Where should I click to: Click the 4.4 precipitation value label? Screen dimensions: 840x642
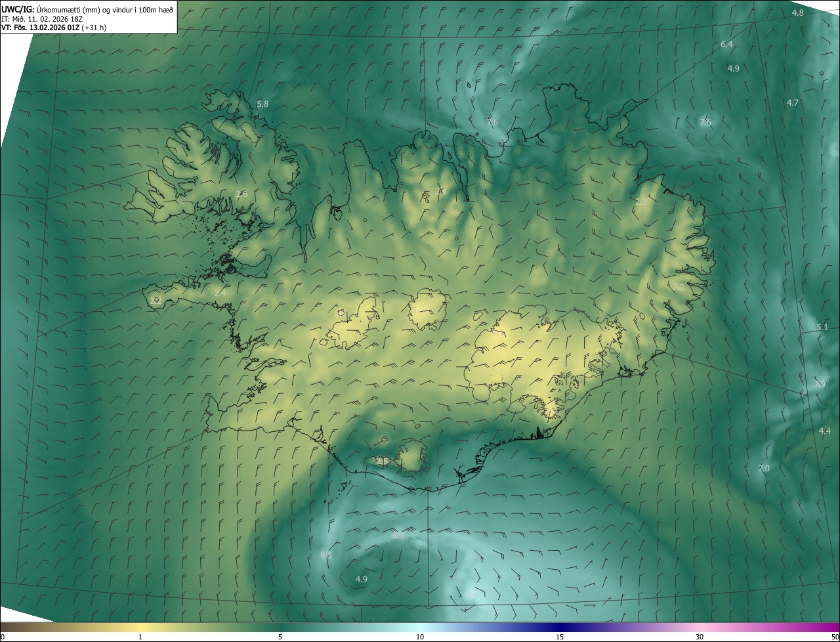tap(825, 431)
